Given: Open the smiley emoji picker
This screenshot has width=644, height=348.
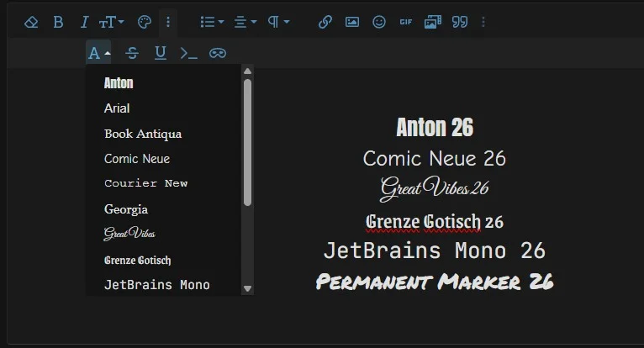Looking at the screenshot, I should pyautogui.click(x=378, y=22).
